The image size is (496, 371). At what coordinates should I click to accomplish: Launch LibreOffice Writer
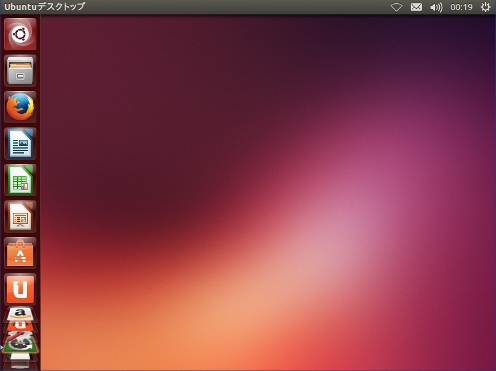tap(20, 144)
